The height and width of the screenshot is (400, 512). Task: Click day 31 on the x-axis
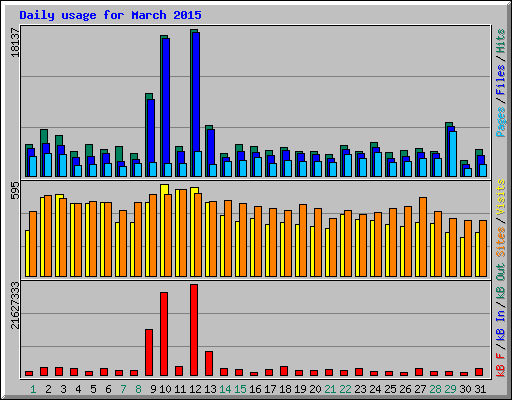pyautogui.click(x=480, y=389)
